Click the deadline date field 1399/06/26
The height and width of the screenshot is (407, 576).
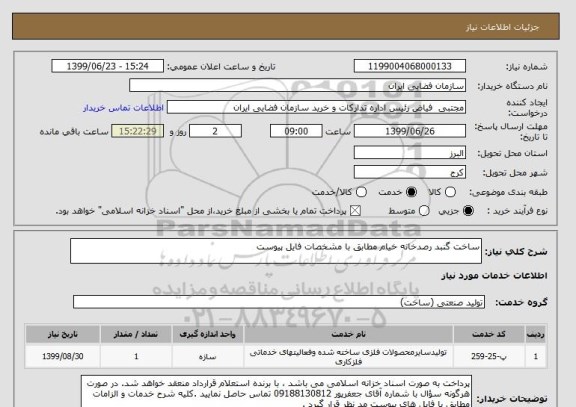click(x=410, y=131)
